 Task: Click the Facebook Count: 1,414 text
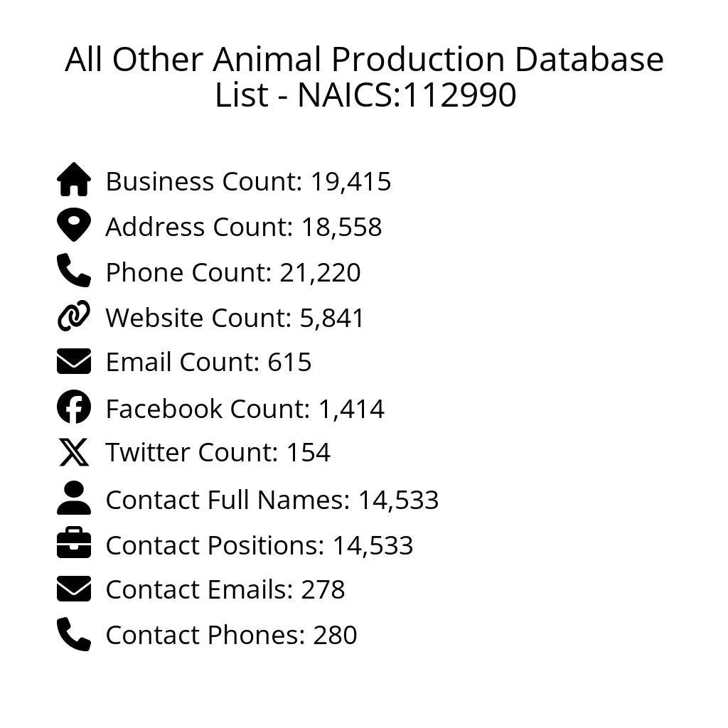coord(245,409)
